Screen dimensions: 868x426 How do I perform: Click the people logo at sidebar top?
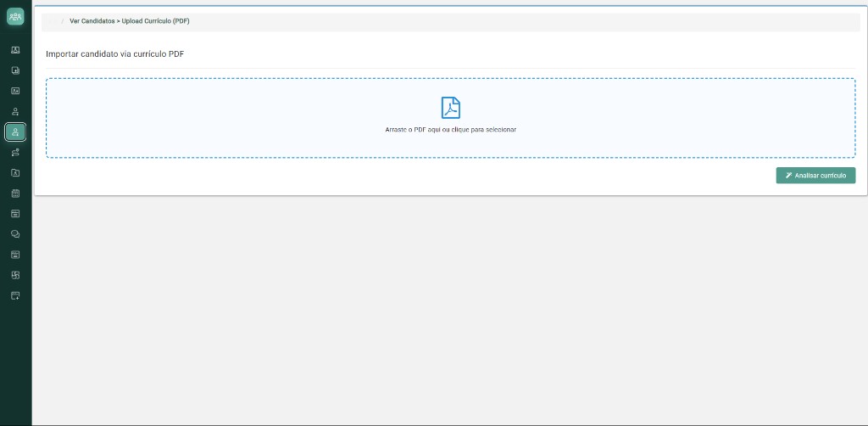pyautogui.click(x=15, y=17)
